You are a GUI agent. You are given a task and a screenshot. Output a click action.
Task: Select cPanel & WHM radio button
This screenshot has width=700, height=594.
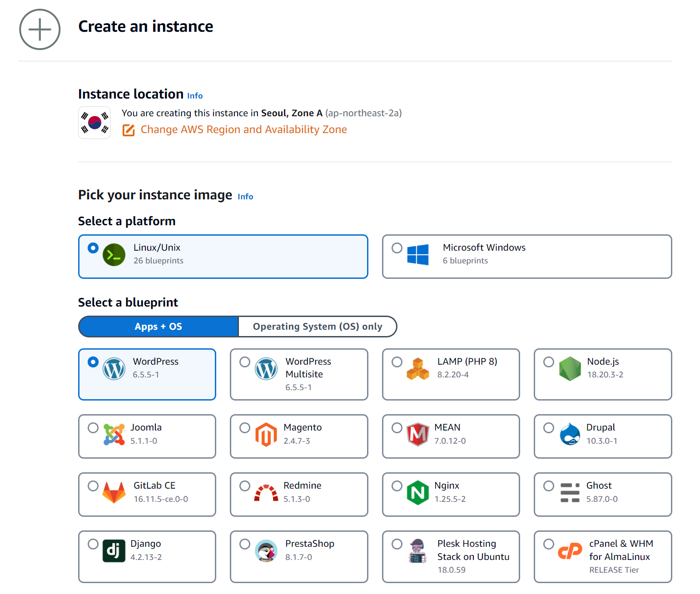click(549, 544)
